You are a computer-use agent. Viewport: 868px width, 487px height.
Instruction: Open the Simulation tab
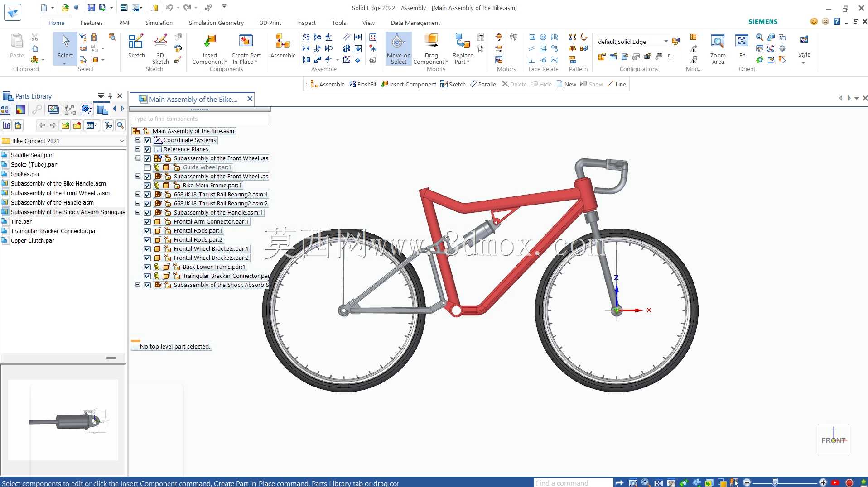(x=159, y=23)
